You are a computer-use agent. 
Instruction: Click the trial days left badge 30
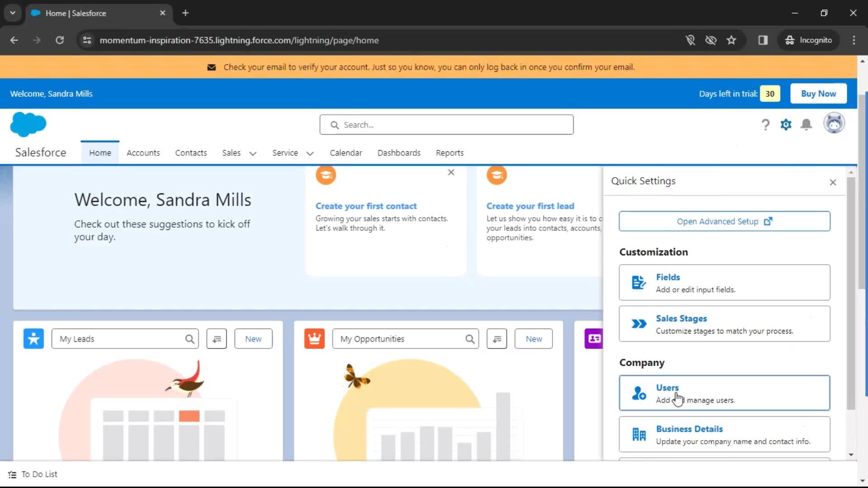(x=770, y=94)
